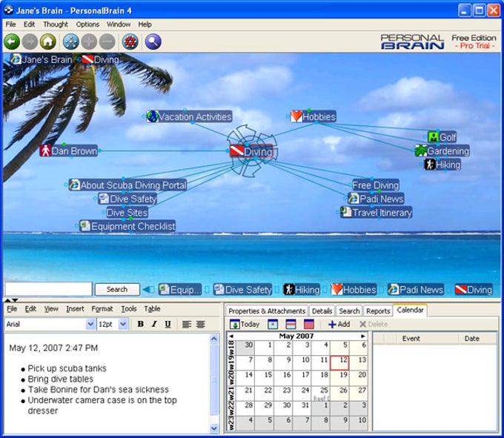Switch to the Reports tab
504x438 pixels.
[378, 311]
